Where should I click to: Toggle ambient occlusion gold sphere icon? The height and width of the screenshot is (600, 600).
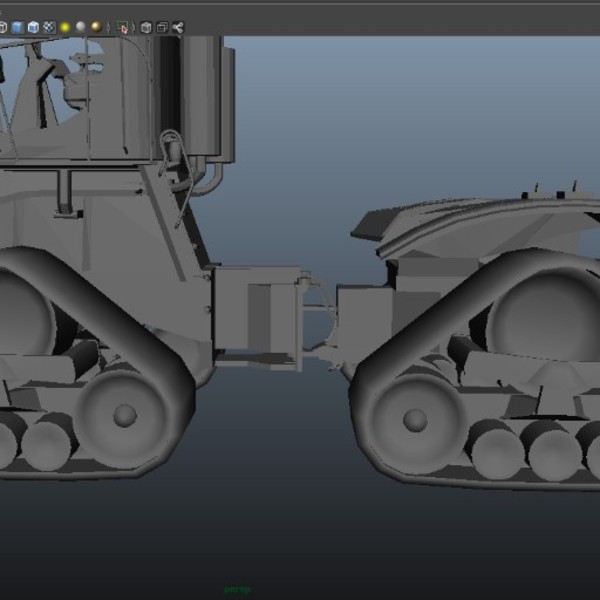tap(96, 27)
